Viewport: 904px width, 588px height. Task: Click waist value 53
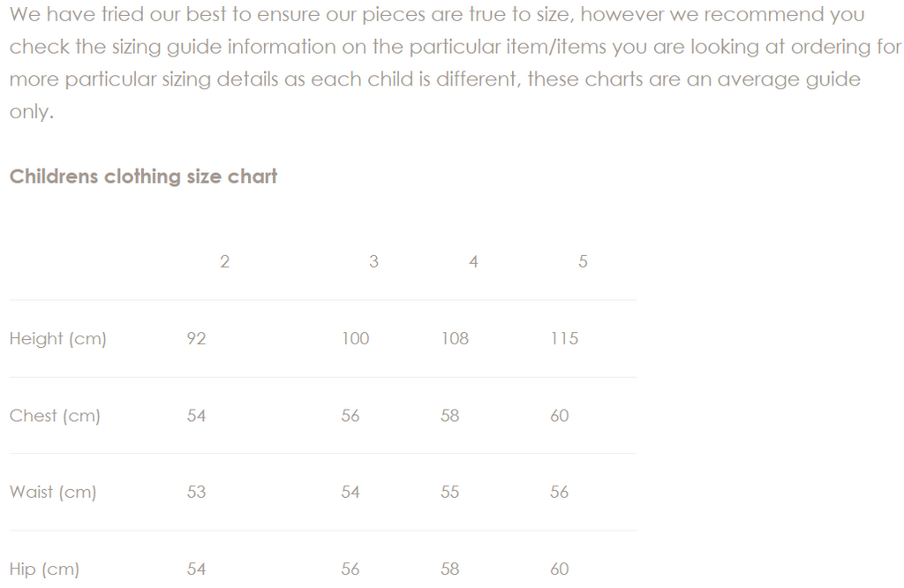tap(196, 493)
